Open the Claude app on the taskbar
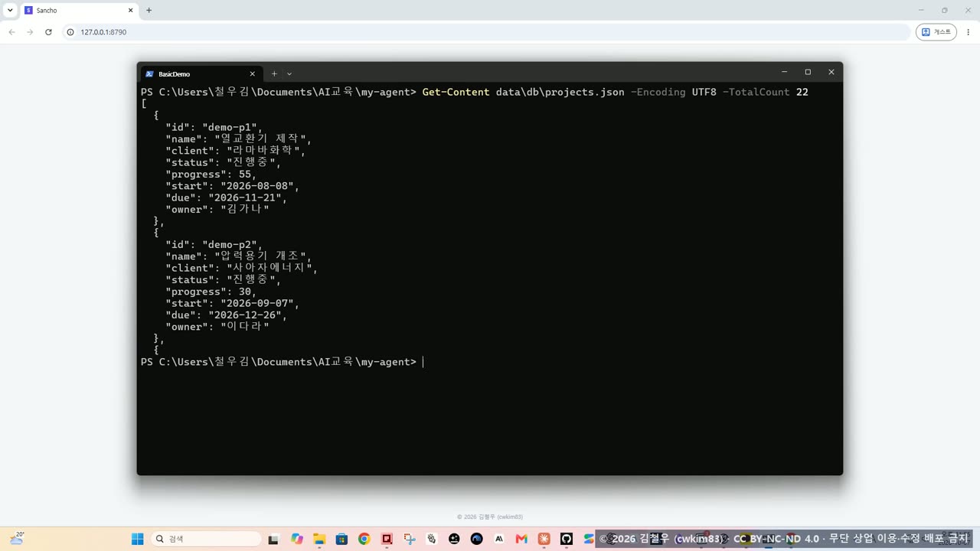 [544, 539]
